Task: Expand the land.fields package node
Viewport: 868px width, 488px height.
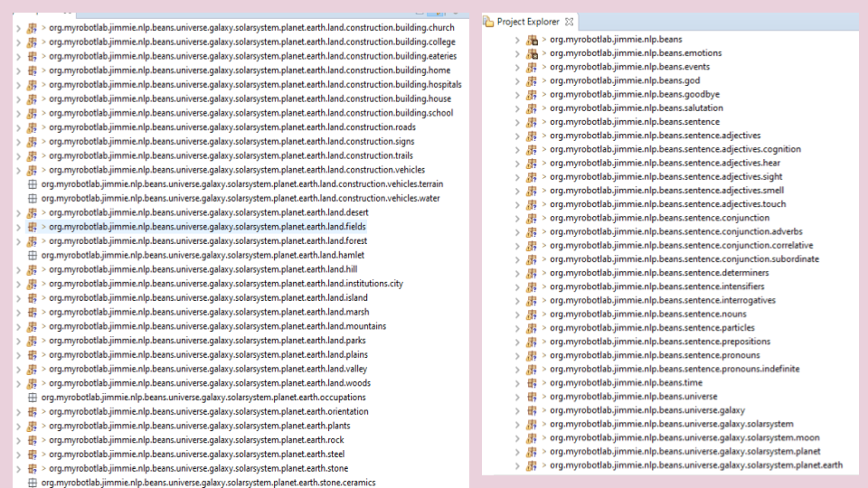Action: click(x=18, y=227)
